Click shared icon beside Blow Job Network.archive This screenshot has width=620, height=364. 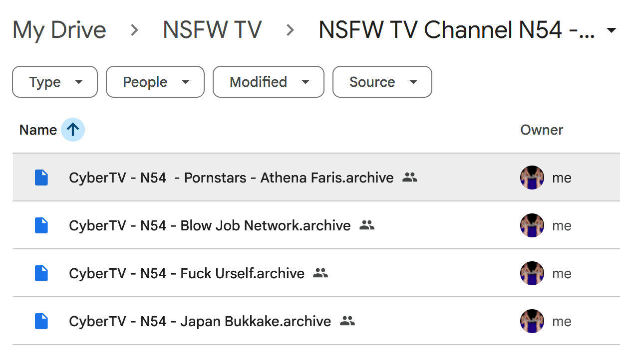[367, 225]
